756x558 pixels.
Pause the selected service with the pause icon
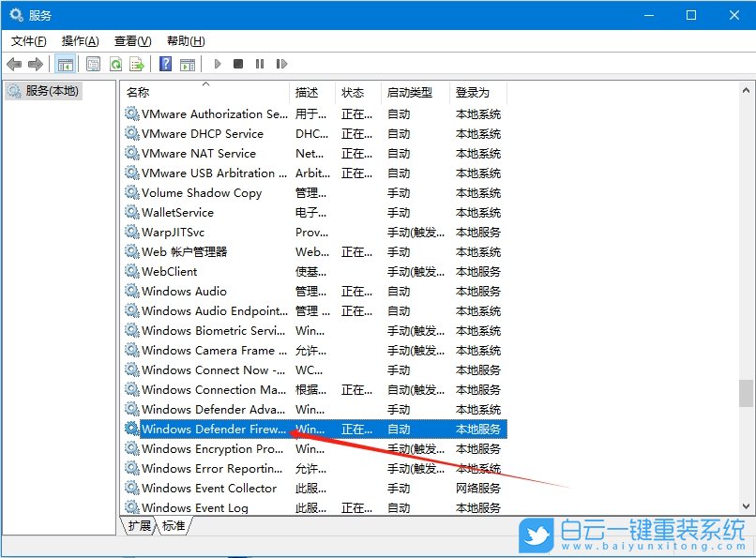coord(261,63)
